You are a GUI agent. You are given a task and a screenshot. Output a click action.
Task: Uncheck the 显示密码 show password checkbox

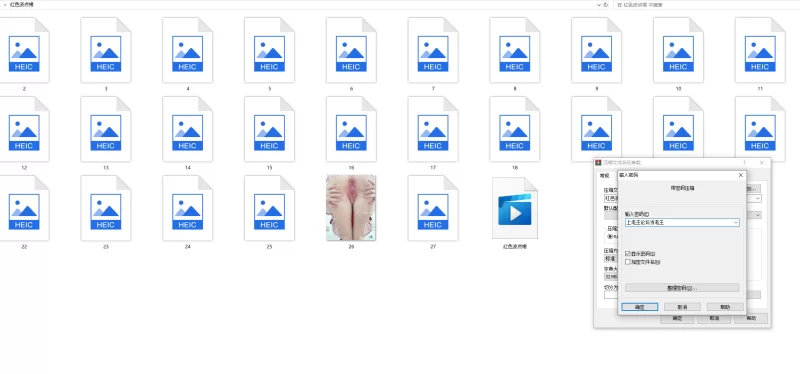click(628, 254)
